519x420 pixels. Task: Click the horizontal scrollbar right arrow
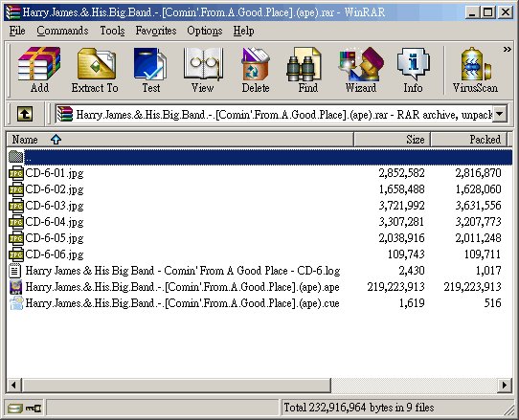coord(505,386)
